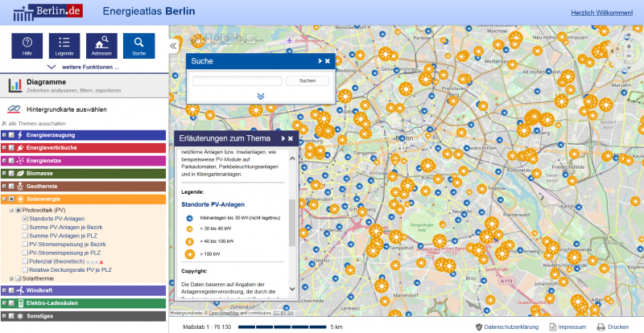Expand the Energienetze theme

pyautogui.click(x=4, y=161)
